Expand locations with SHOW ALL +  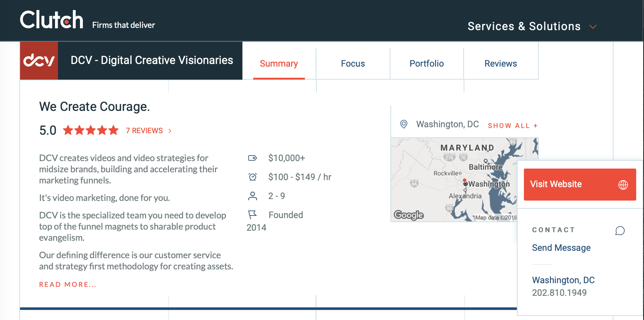(513, 126)
